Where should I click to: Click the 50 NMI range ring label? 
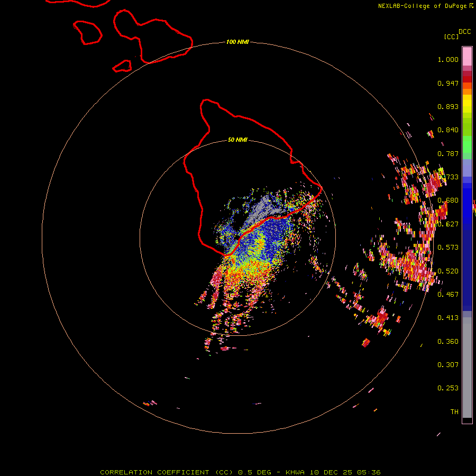pos(237,140)
